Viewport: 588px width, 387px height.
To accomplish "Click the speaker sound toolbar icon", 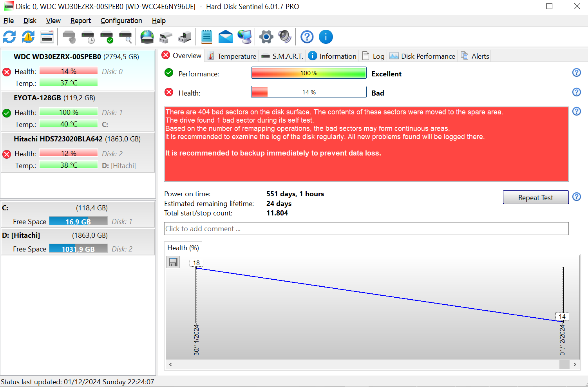I will [285, 37].
